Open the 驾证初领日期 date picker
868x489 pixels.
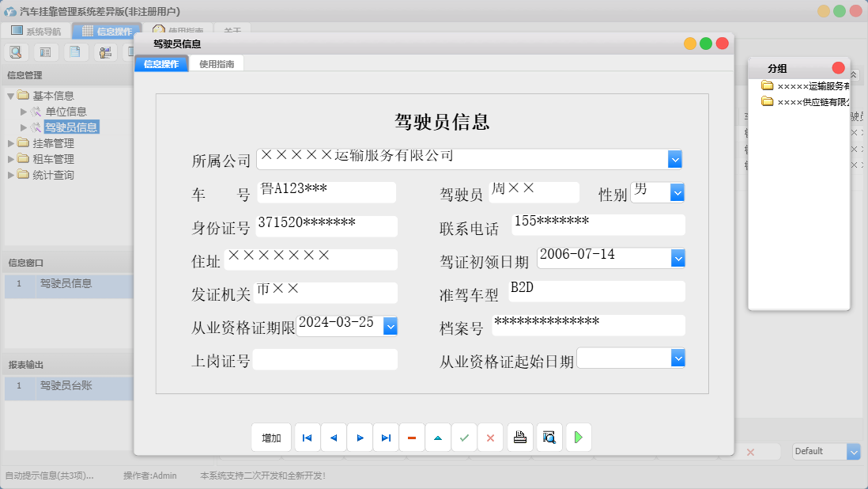676,259
